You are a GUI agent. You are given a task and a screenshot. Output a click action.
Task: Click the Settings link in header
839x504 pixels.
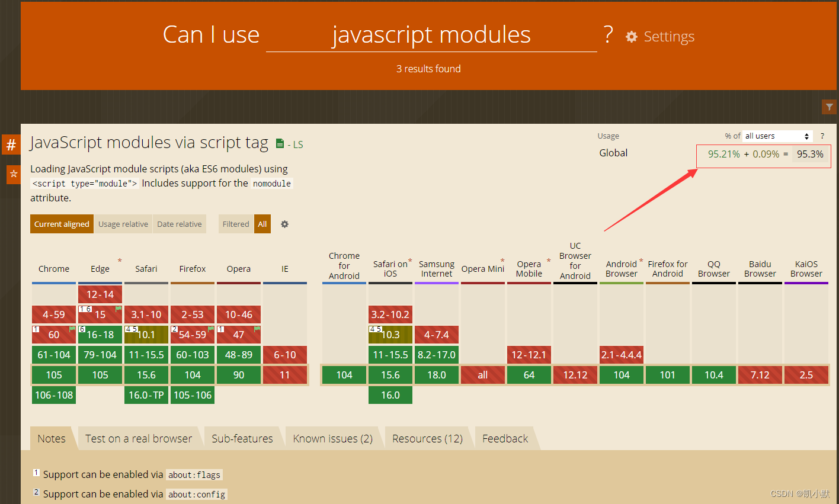[x=669, y=37]
